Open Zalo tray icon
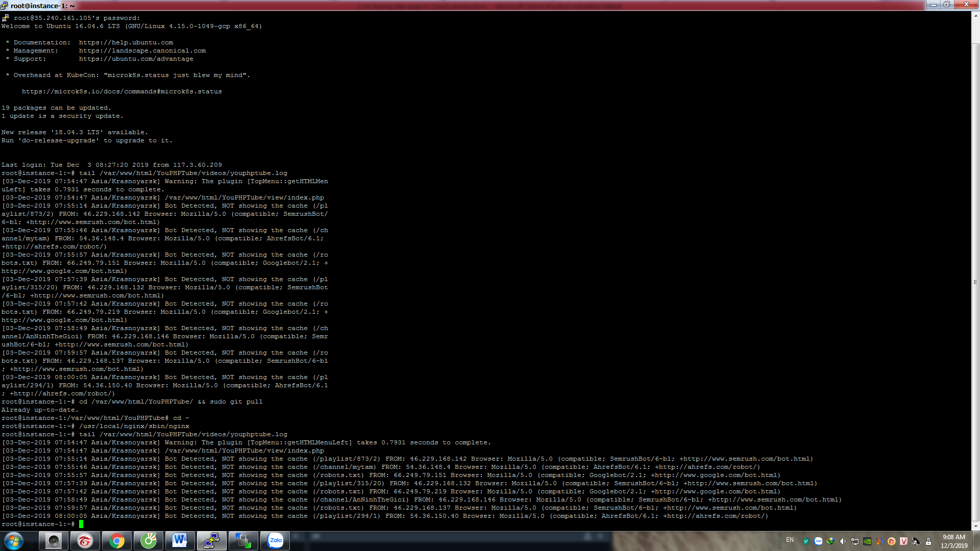The image size is (980, 551). pos(818,541)
